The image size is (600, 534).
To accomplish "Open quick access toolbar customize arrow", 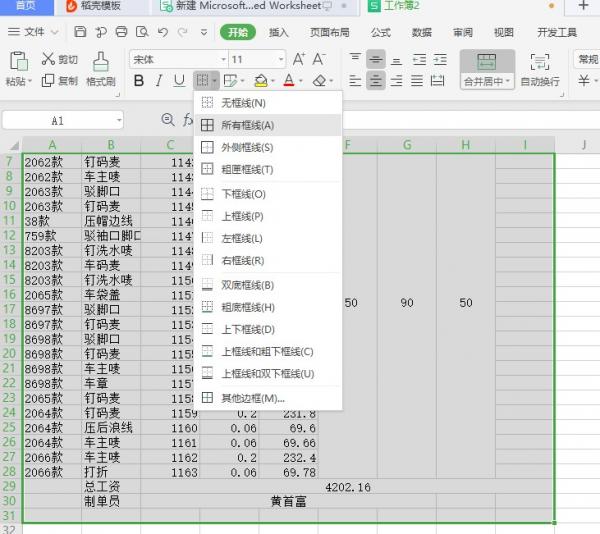I will (x=204, y=32).
